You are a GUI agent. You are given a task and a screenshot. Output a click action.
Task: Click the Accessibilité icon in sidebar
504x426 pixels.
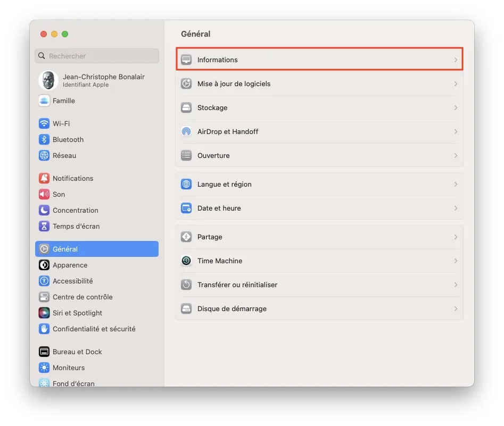click(x=44, y=281)
